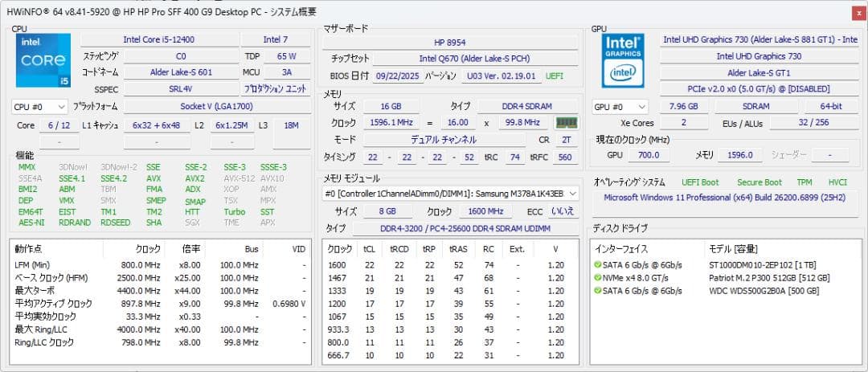Click the Intel 7 process field
The image size is (868, 372).
coord(276,40)
